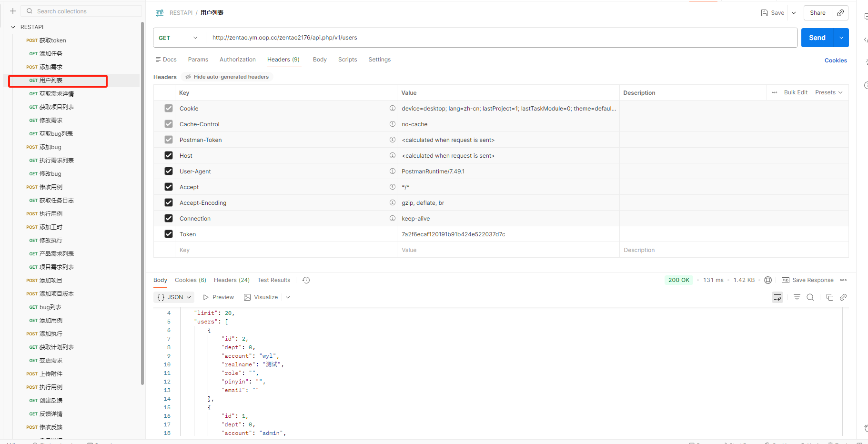The image size is (868, 444).
Task: Click the plus icon to create new collection
Action: (13, 11)
